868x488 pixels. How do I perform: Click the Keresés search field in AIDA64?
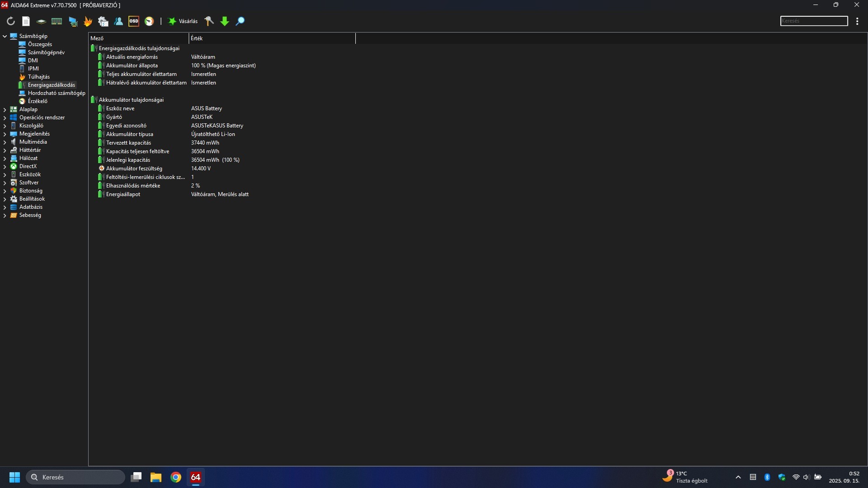[813, 21]
